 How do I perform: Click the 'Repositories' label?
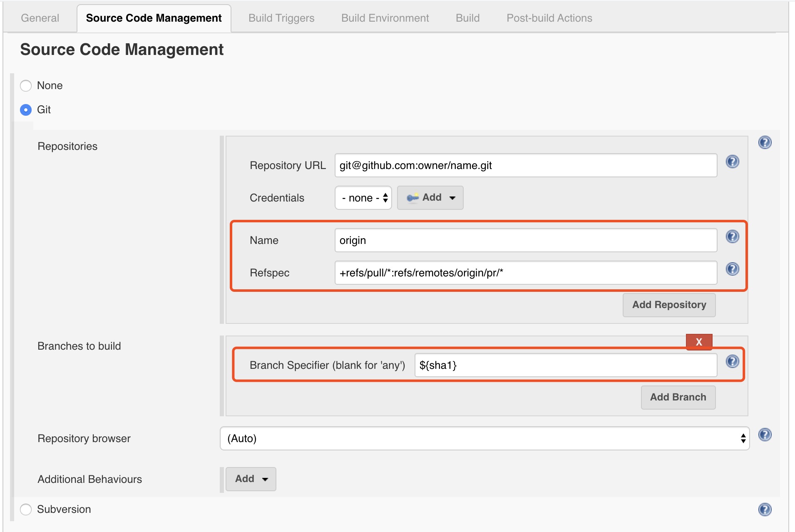click(67, 146)
